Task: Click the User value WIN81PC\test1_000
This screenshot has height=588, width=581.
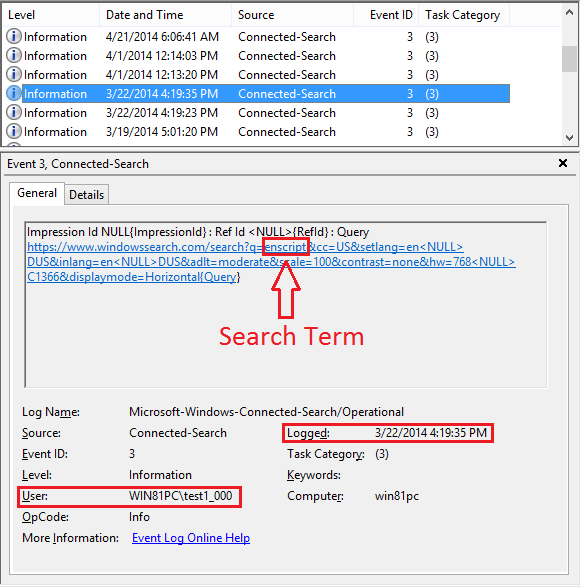Action: click(x=180, y=496)
